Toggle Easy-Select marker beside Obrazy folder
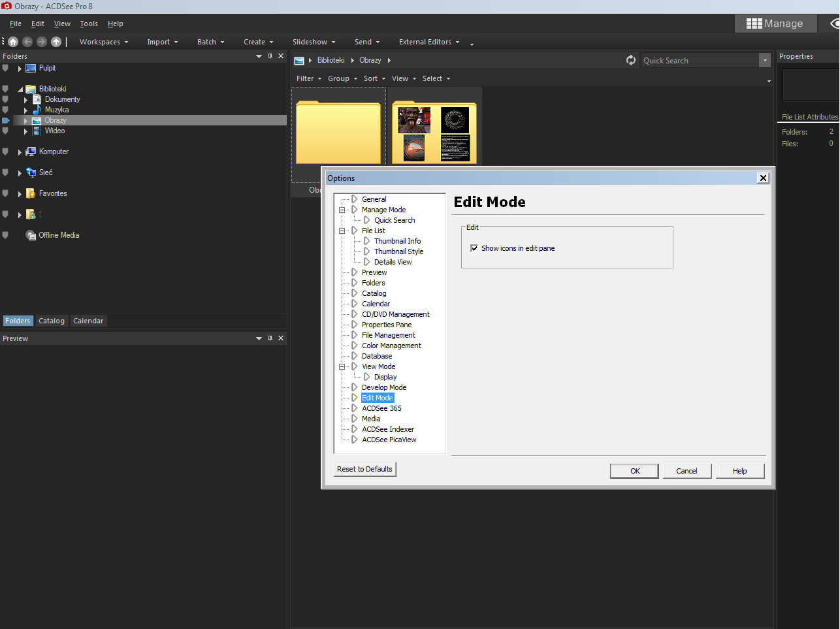Image resolution: width=840 pixels, height=629 pixels. tap(5, 120)
